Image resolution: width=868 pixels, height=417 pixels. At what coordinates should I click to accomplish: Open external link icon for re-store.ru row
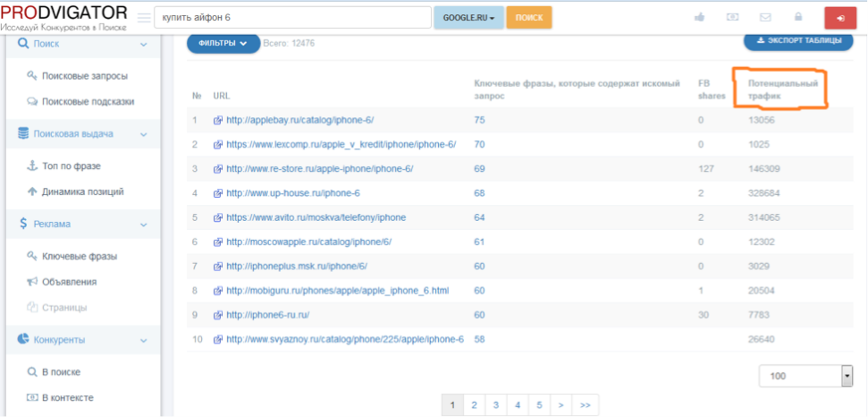pyautogui.click(x=217, y=169)
